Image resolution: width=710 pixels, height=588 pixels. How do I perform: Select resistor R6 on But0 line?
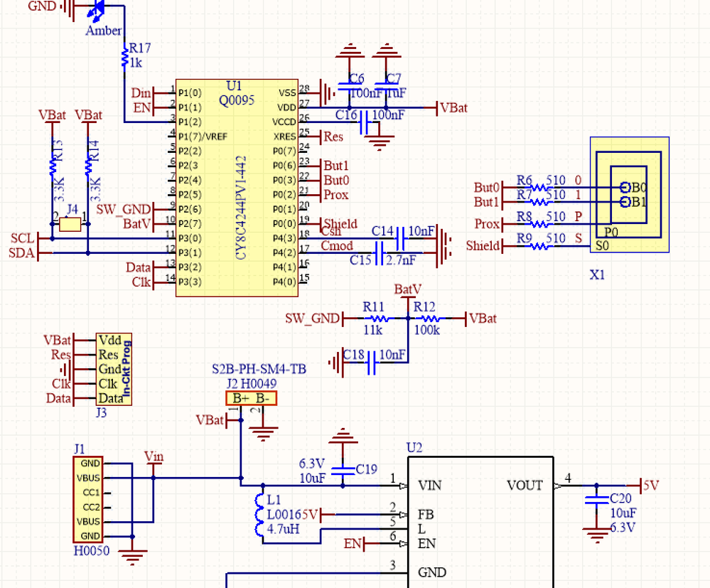pos(539,188)
